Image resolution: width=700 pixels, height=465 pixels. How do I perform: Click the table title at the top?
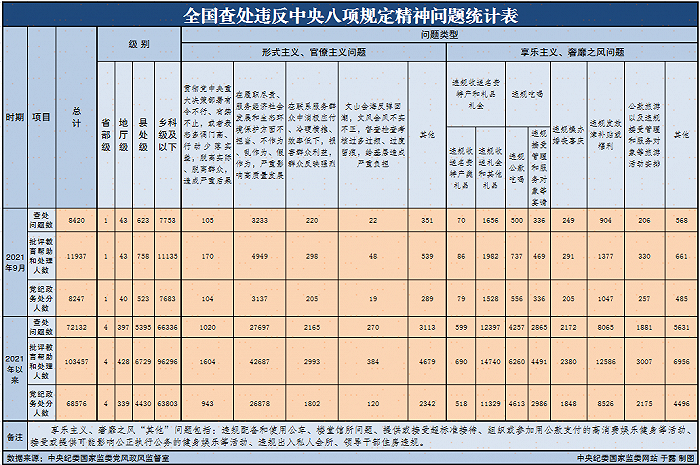pos(350,15)
